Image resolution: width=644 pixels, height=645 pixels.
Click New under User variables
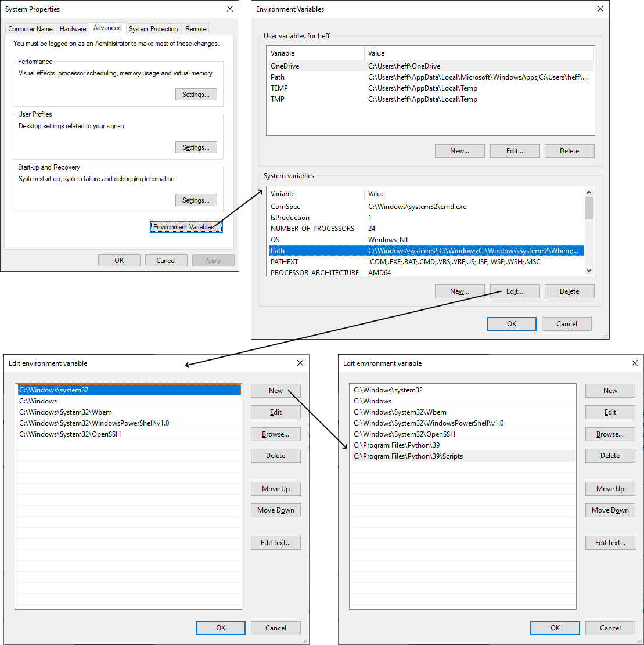pos(459,151)
